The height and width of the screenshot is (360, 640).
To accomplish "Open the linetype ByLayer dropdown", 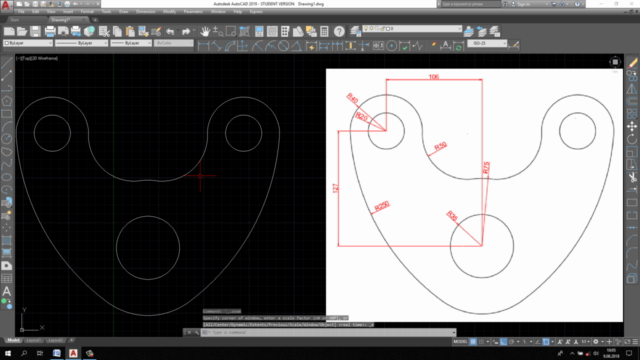I will pos(81,43).
